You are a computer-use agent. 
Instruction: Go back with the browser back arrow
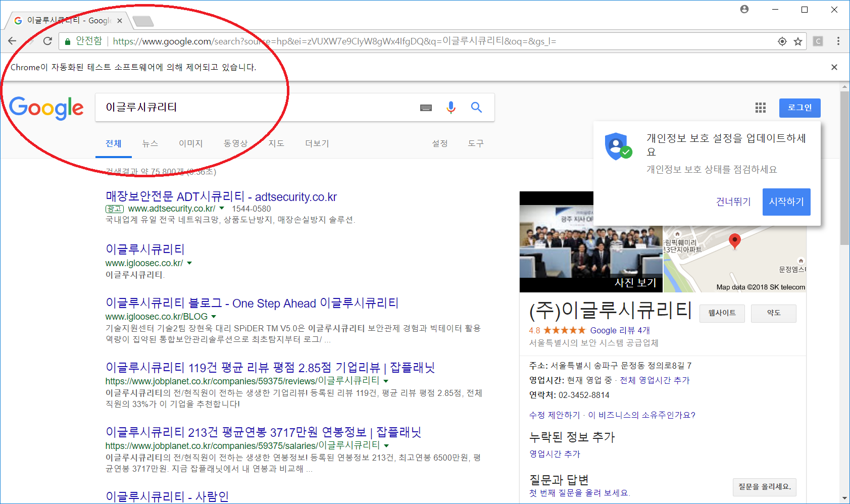(x=13, y=41)
